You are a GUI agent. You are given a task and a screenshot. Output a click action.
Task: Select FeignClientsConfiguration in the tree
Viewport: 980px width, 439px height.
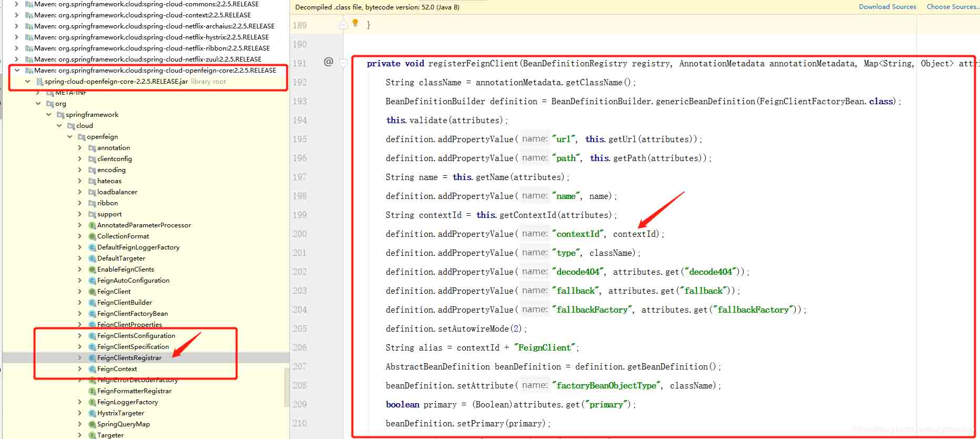point(136,336)
